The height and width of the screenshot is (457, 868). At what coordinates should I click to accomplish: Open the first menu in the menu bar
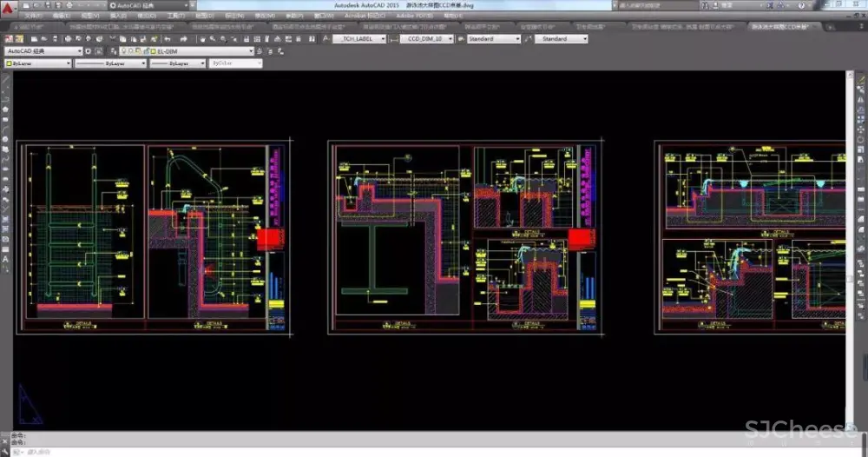point(32,16)
